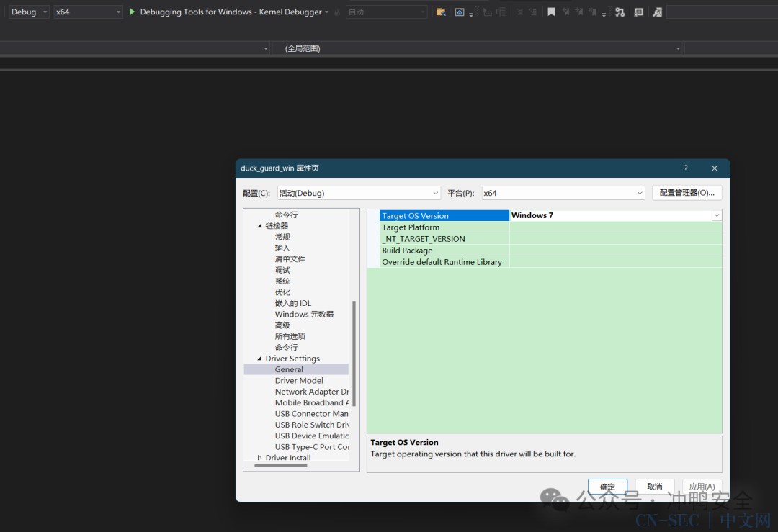778x532 pixels.
Task: Select the 嵌入的 IDL tree item
Action: pyautogui.click(x=293, y=303)
